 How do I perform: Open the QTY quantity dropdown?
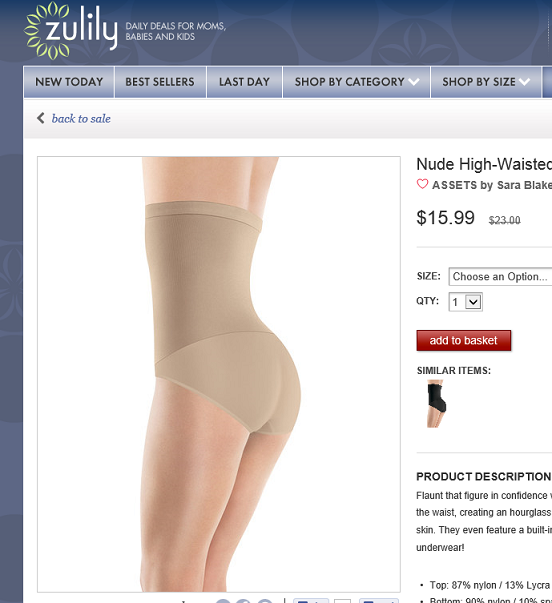tap(465, 302)
